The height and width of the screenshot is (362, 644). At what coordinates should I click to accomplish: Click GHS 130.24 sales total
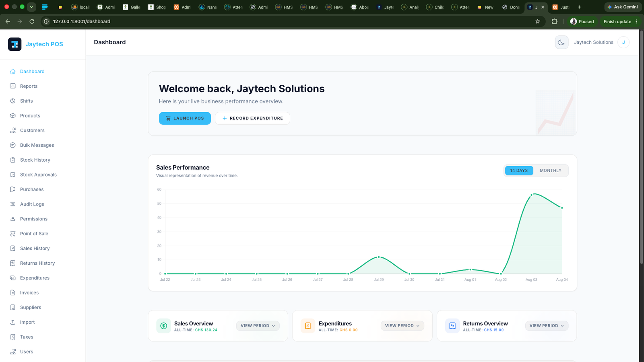pyautogui.click(x=206, y=330)
